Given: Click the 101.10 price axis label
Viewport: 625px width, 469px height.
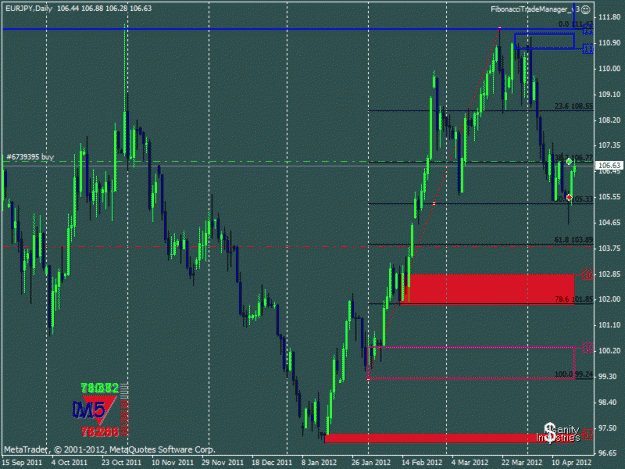Looking at the screenshot, I should coord(609,325).
